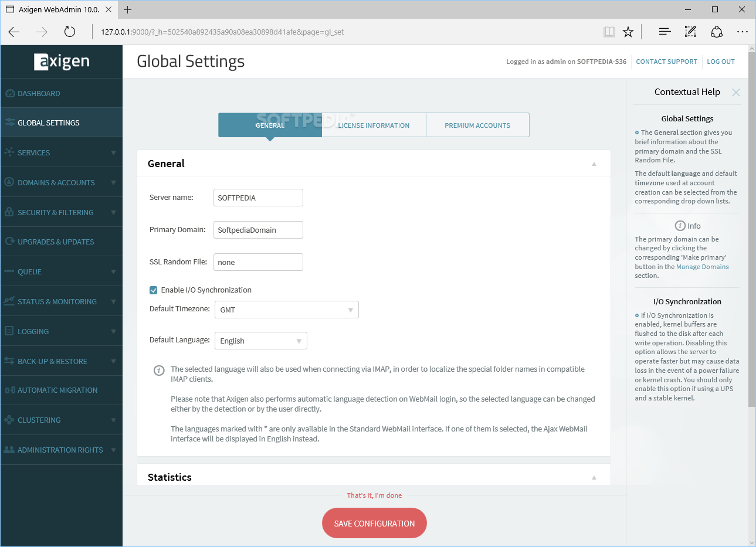Click the Administration Rights users icon
Image resolution: width=756 pixels, height=547 pixels.
pyautogui.click(x=9, y=450)
